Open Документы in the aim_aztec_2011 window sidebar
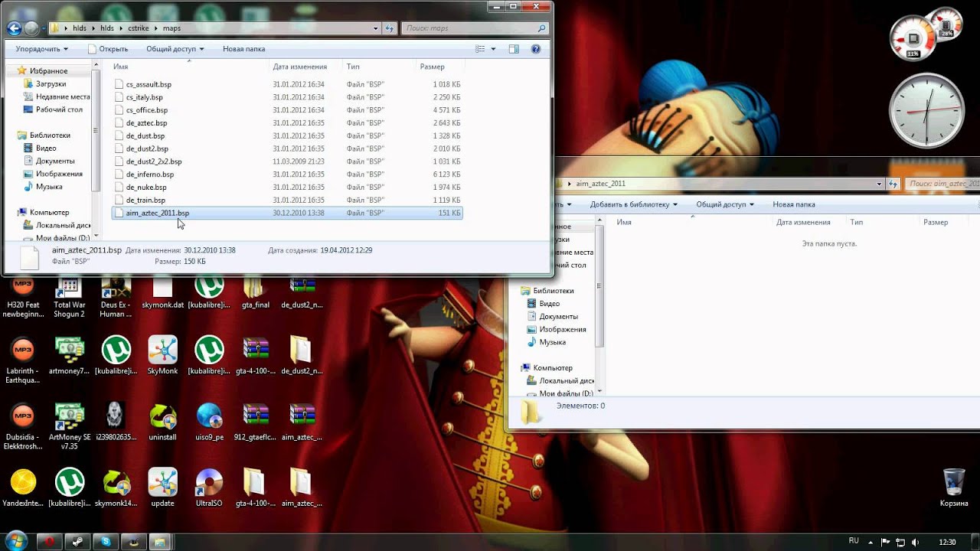 pos(557,316)
